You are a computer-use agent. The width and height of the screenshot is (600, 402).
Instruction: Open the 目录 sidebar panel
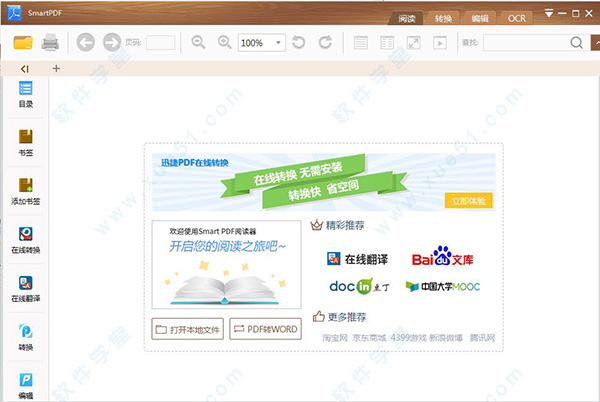[x=26, y=94]
